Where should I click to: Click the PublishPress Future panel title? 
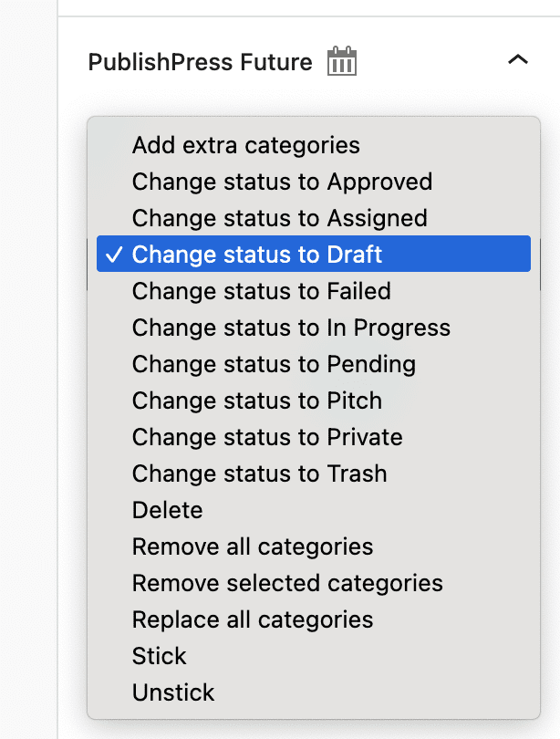(201, 61)
